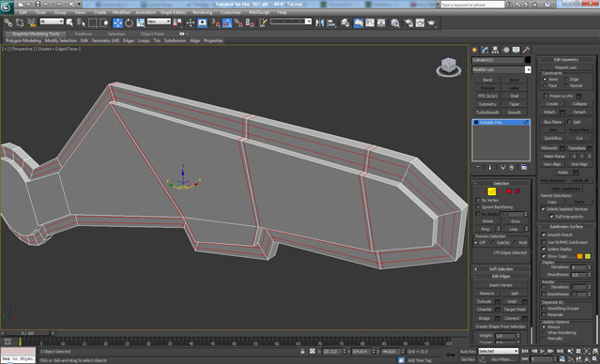
Task: Select Vertex sub-object level icon
Action: coord(483,191)
